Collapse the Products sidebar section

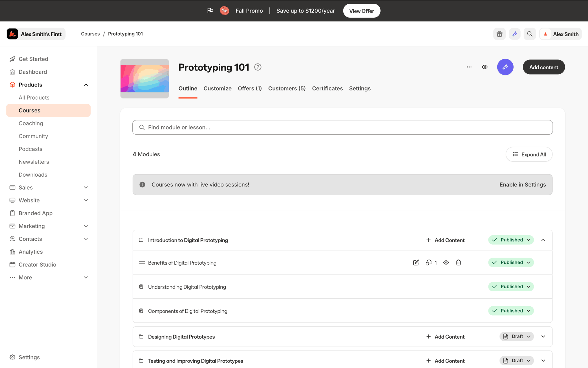(86, 85)
